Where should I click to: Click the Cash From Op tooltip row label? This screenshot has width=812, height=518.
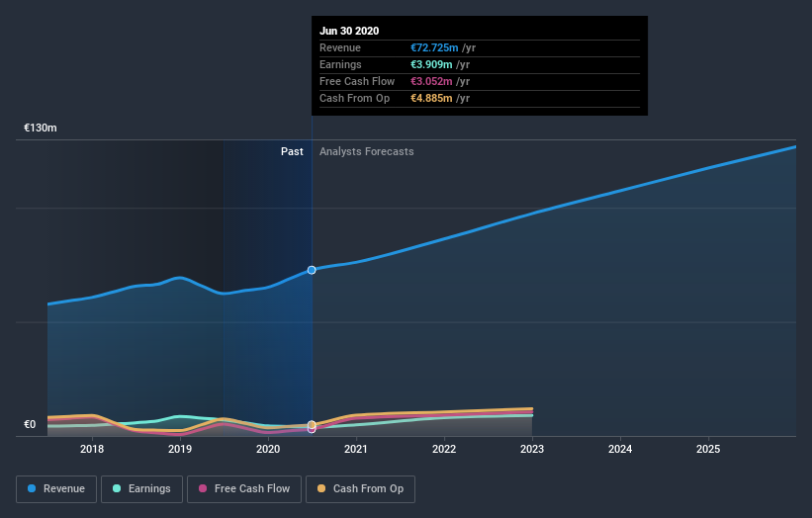(x=355, y=98)
